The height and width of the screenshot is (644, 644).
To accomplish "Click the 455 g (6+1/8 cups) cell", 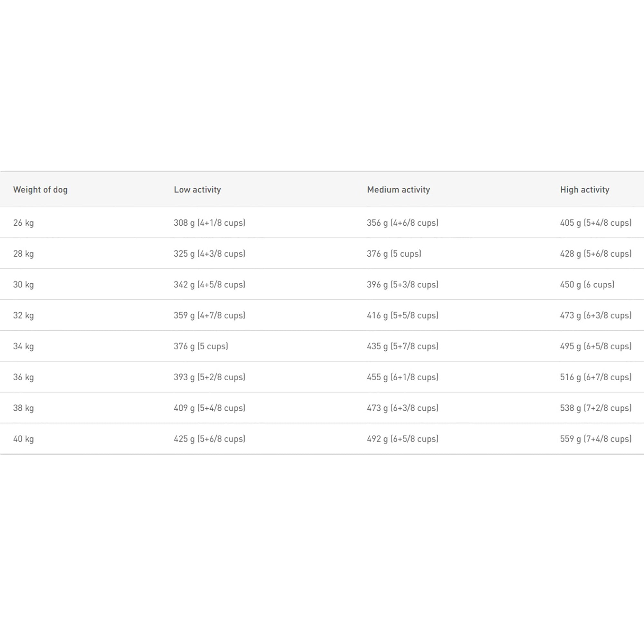I will click(x=402, y=377).
